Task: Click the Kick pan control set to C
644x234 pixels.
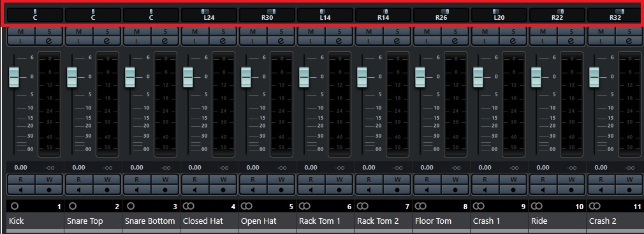Action: (35, 15)
